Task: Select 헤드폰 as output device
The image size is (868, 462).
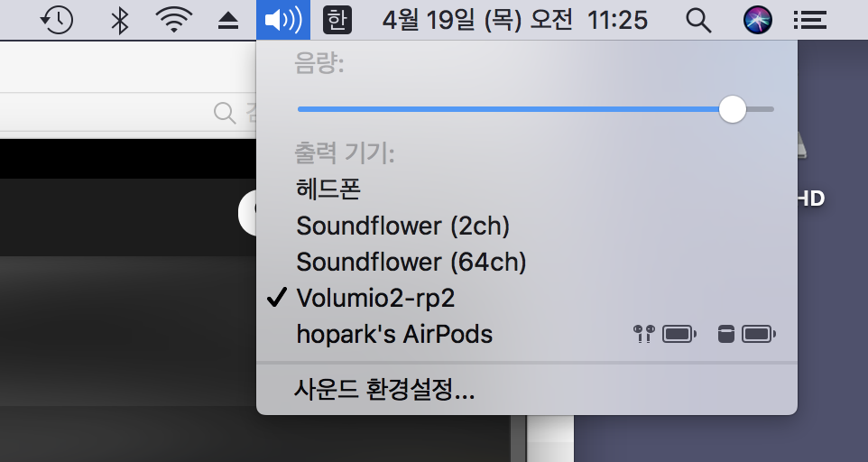Action: tap(526, 189)
